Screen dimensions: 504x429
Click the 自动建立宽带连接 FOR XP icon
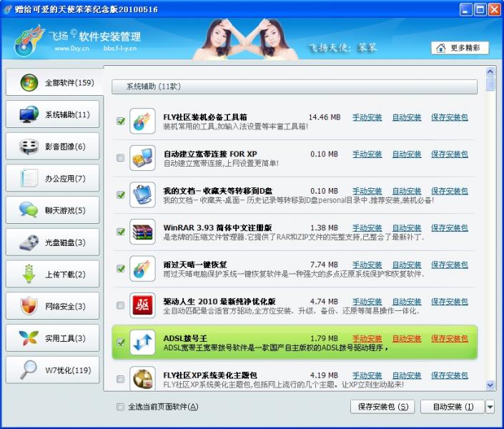click(142, 158)
